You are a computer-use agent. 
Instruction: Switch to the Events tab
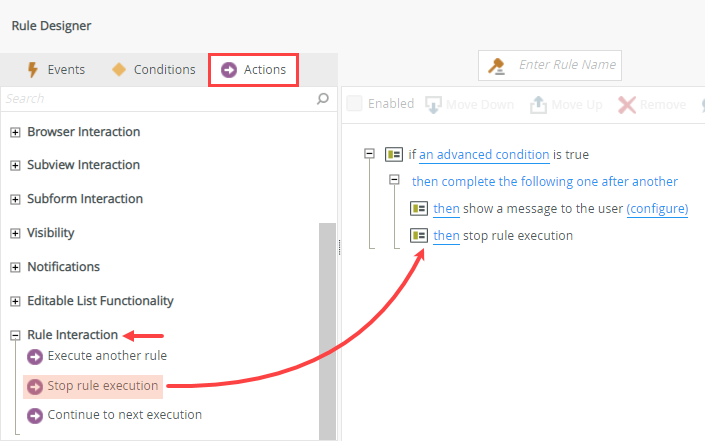point(56,70)
